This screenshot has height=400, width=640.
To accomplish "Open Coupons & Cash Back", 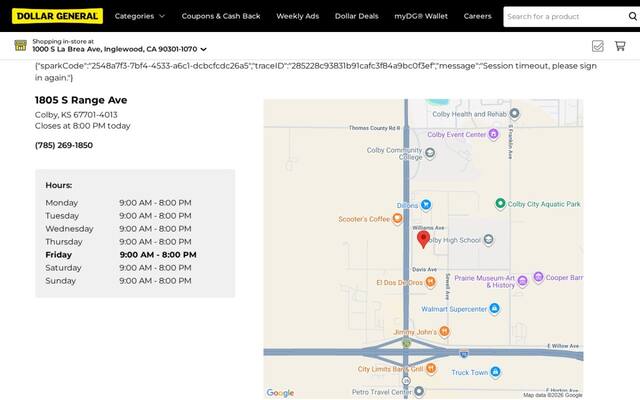I will pos(221,16).
